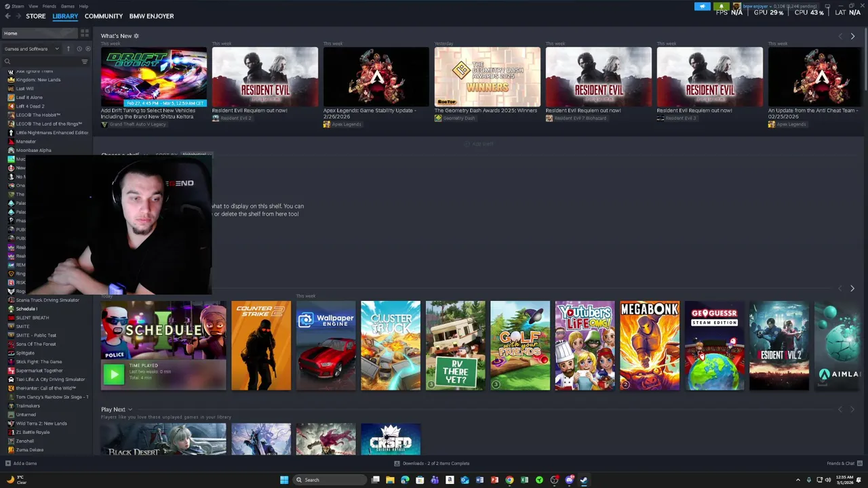Open What's New settings gear
This screenshot has width=868, height=488.
click(x=136, y=36)
